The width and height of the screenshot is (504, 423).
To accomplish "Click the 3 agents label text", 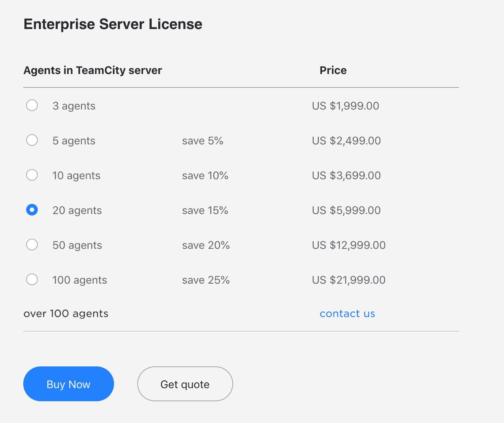I will (74, 106).
